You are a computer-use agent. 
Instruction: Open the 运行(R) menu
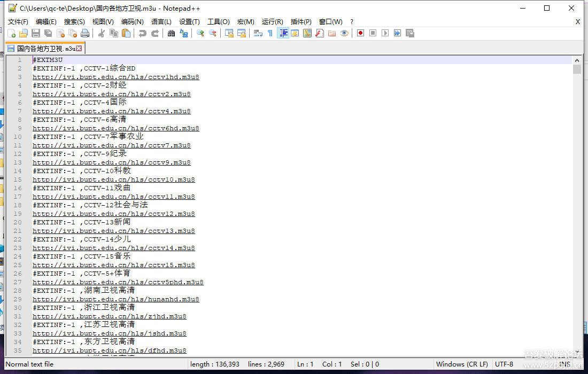point(273,22)
